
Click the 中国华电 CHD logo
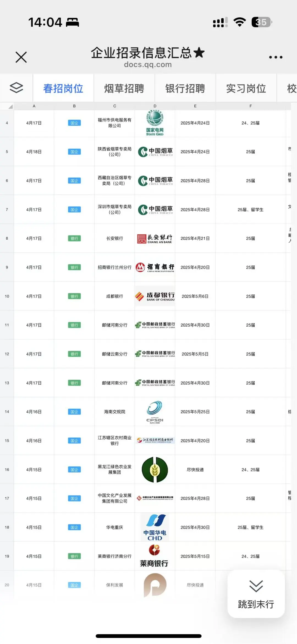click(155, 527)
